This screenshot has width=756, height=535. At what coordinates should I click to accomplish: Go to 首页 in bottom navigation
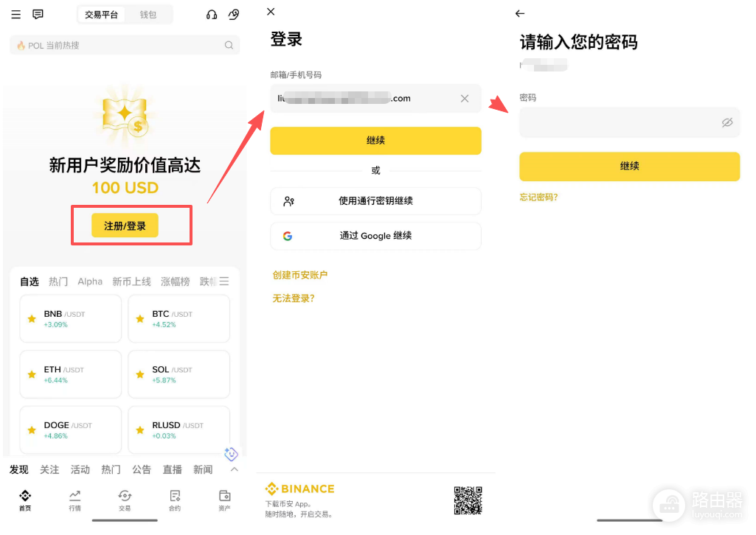[x=25, y=500]
